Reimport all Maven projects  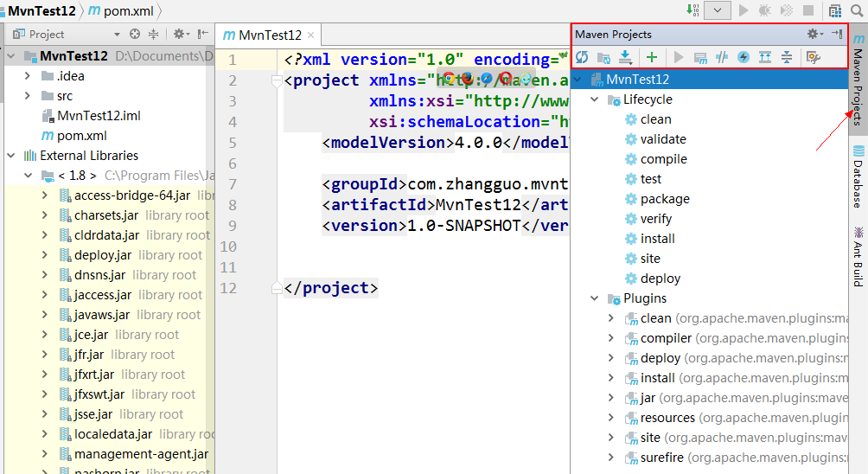pyautogui.click(x=582, y=57)
